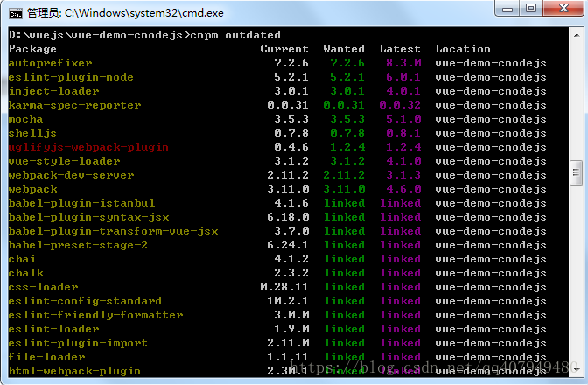
Task: Click chalk current version 2.3.2
Action: point(291,273)
